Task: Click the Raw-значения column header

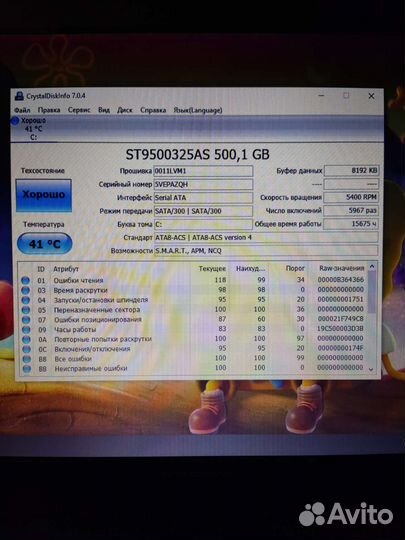Action: (x=341, y=268)
